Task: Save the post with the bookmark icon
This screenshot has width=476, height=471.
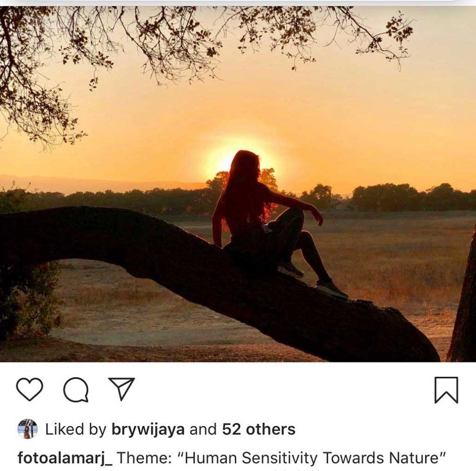Action: [x=446, y=390]
